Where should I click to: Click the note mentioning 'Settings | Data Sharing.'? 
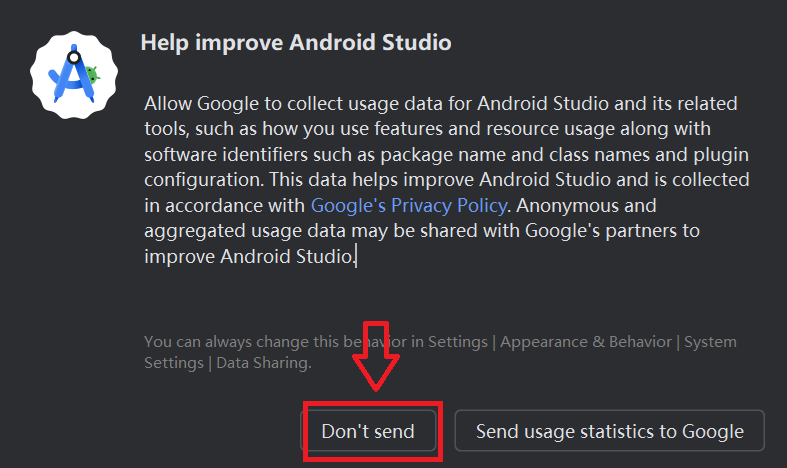click(440, 352)
